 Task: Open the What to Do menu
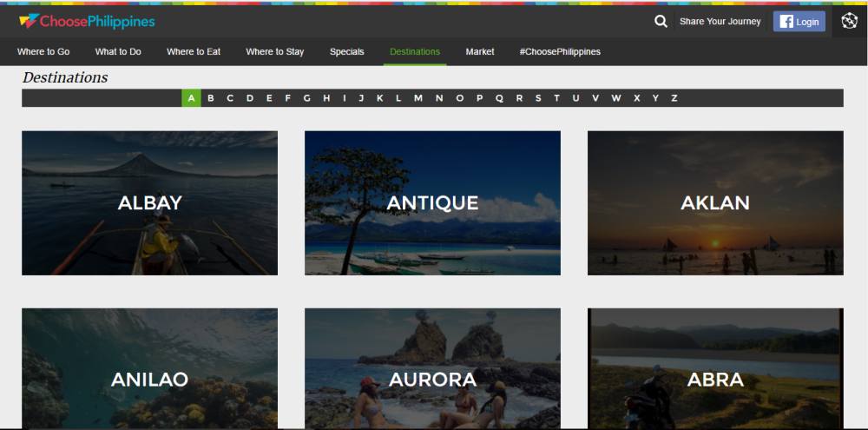click(x=118, y=51)
